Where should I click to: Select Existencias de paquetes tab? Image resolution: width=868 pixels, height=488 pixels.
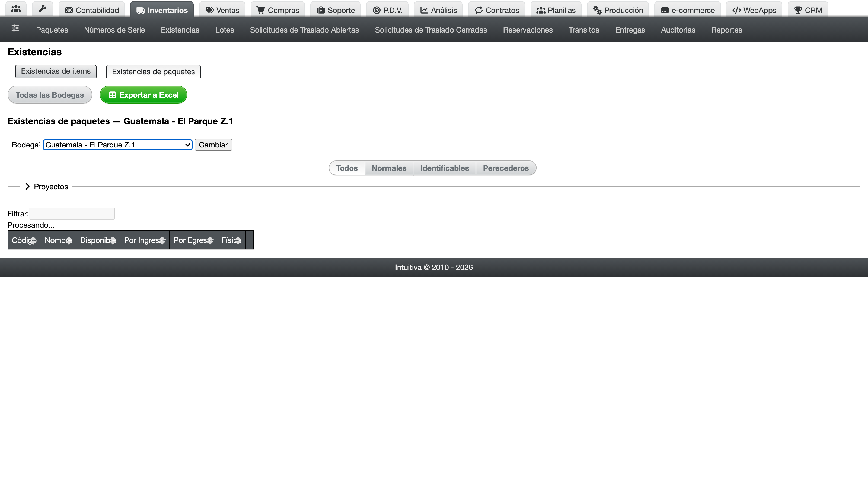(x=153, y=71)
